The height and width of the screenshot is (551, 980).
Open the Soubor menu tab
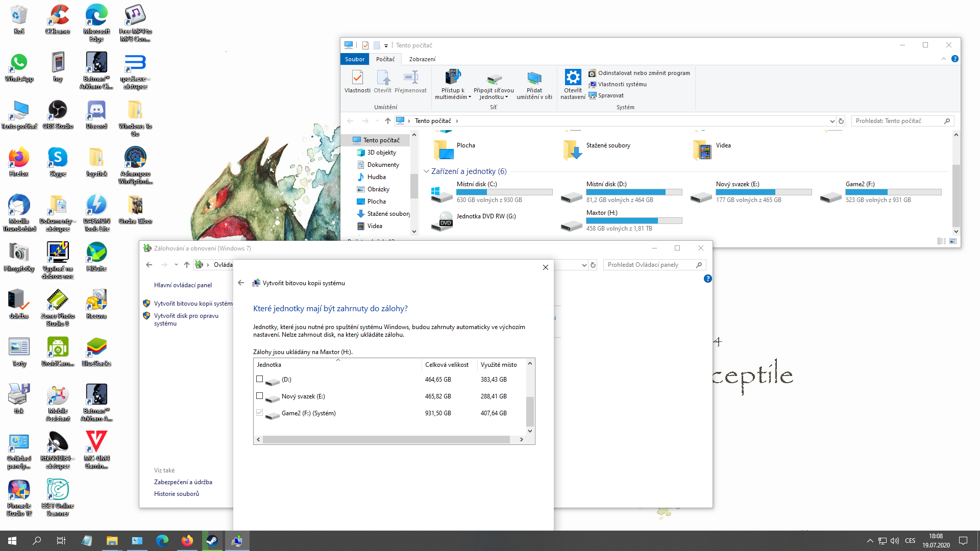point(355,59)
